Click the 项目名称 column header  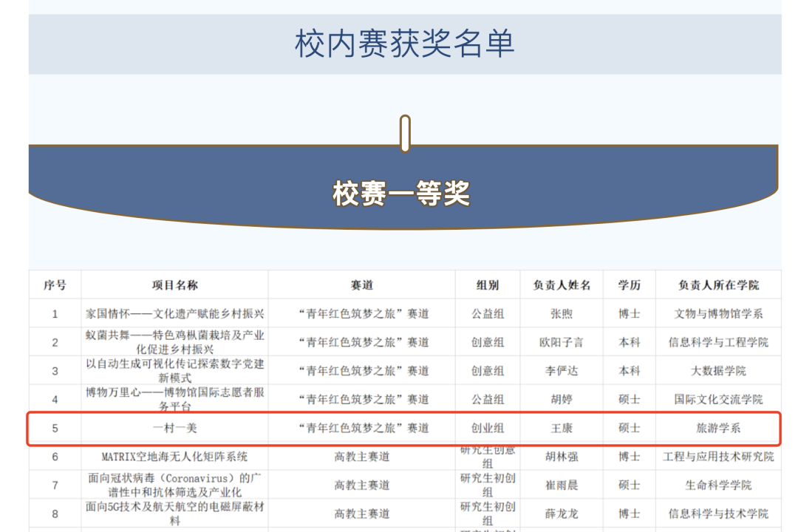click(x=175, y=285)
